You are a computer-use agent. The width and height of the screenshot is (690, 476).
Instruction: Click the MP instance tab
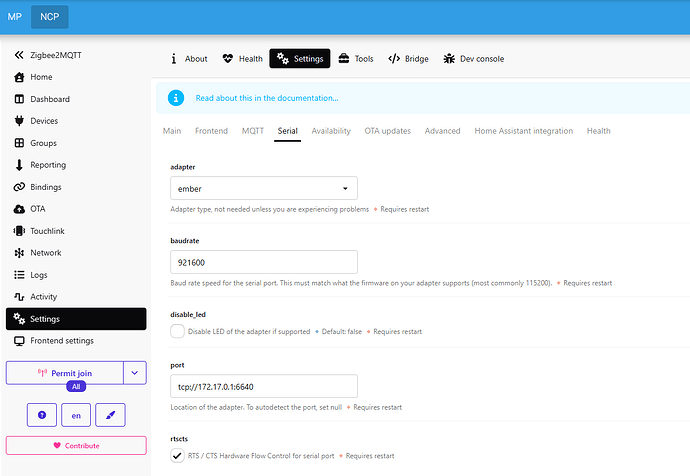(x=15, y=17)
